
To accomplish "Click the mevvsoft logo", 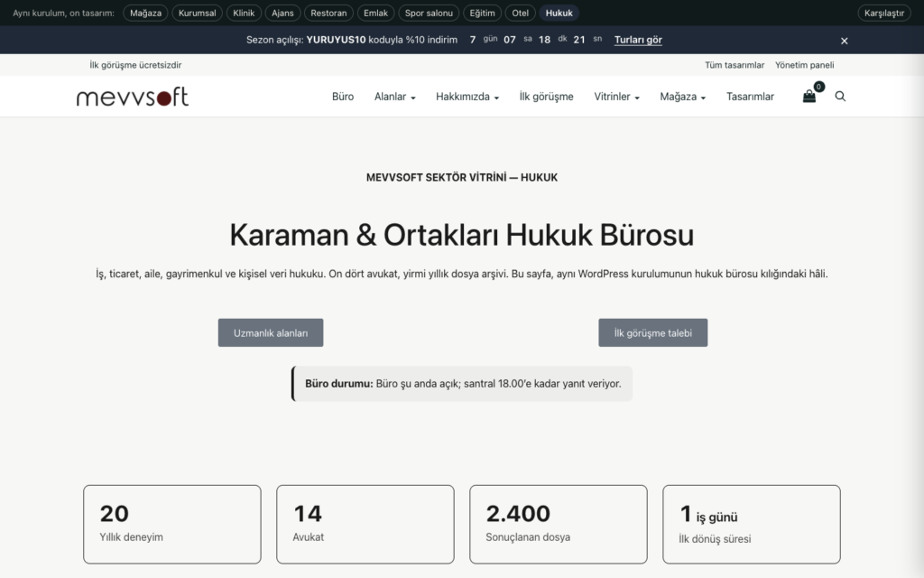I will click(x=133, y=97).
